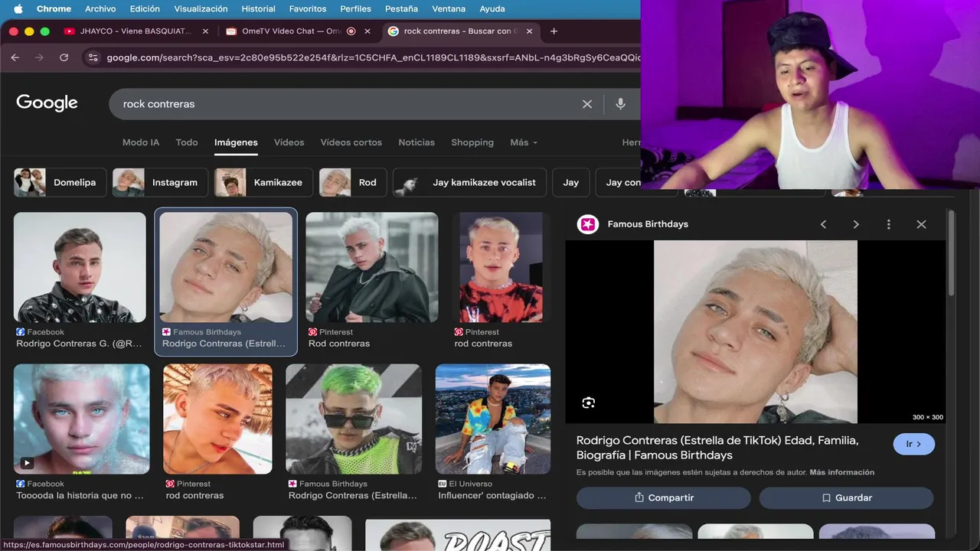The width and height of the screenshot is (980, 551).
Task: Open the green hair sunglasses image
Action: tap(354, 419)
